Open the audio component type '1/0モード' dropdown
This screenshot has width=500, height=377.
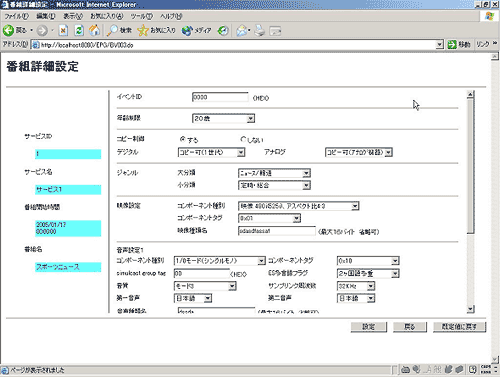pos(220,261)
